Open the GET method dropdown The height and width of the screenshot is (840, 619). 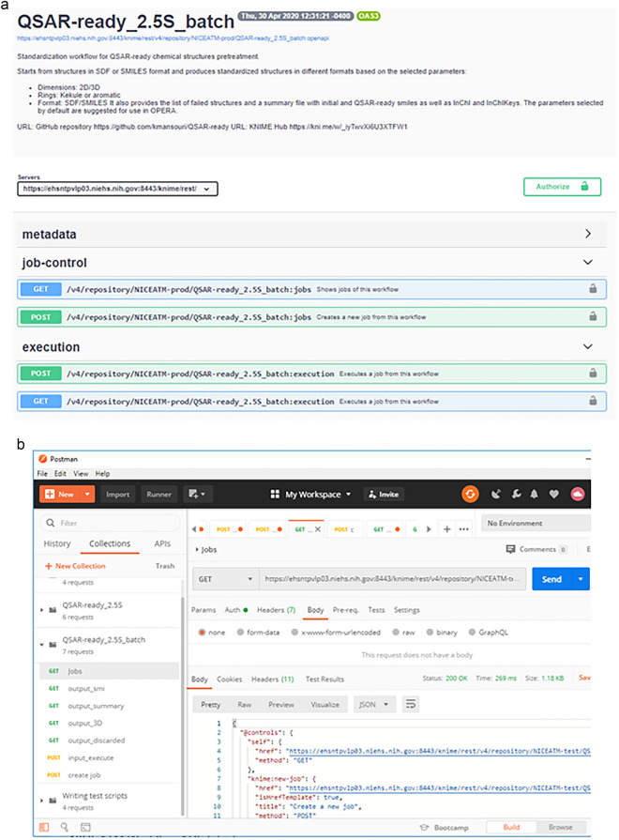click(225, 579)
